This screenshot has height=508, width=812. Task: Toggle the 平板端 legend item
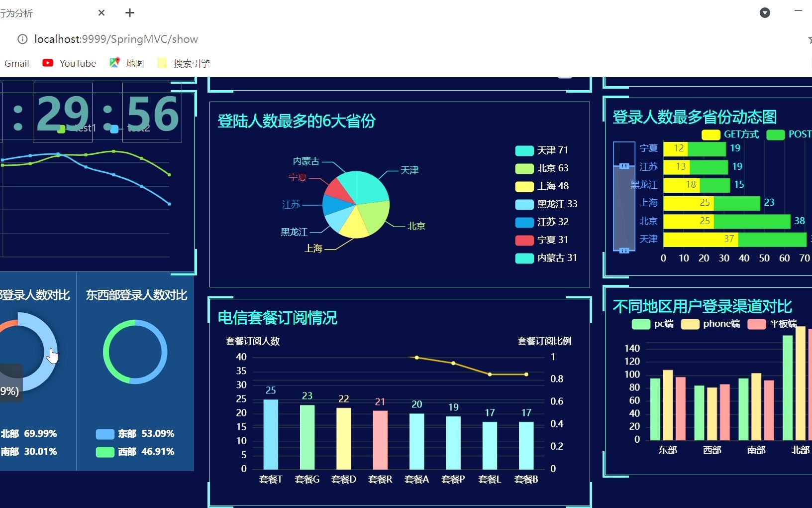tap(772, 324)
